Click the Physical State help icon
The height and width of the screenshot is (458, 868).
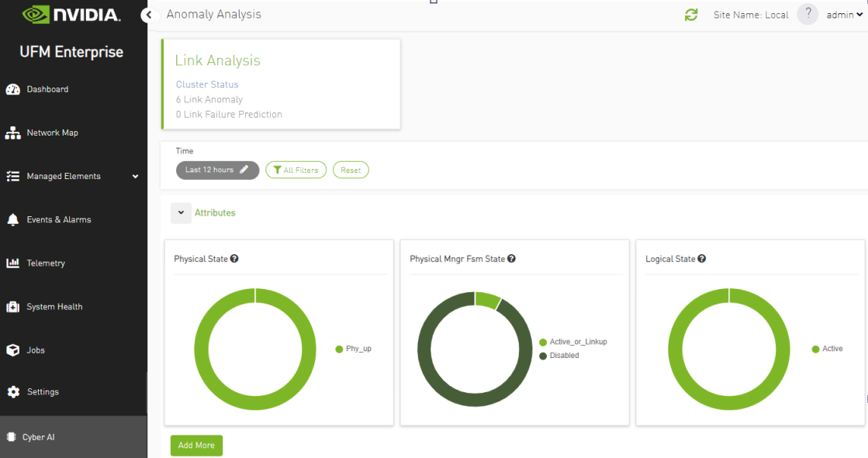pos(234,259)
